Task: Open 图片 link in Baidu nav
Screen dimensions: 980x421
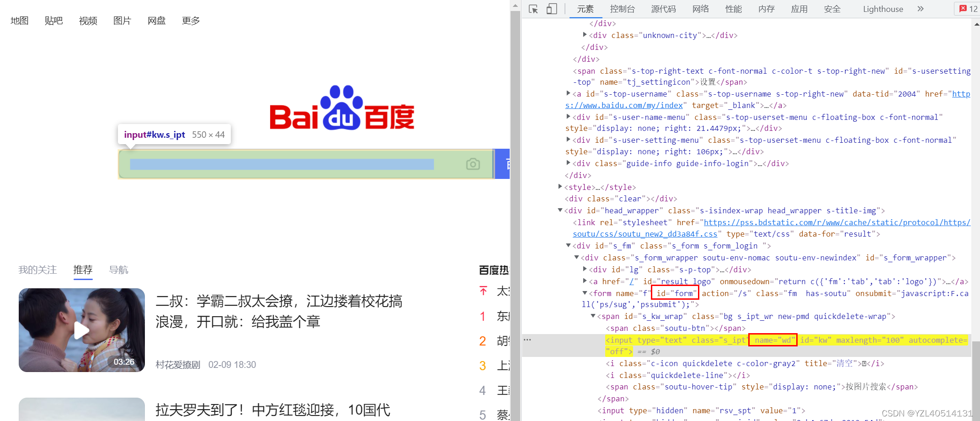Action: (x=122, y=21)
